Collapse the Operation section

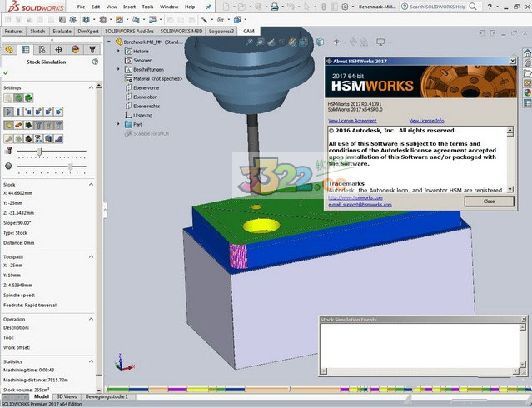point(91,319)
